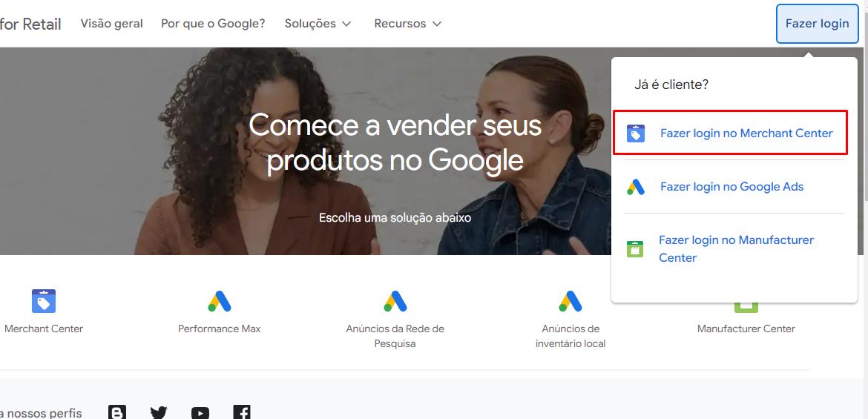Click the Merchant Center tag icon in login popup

click(x=636, y=133)
